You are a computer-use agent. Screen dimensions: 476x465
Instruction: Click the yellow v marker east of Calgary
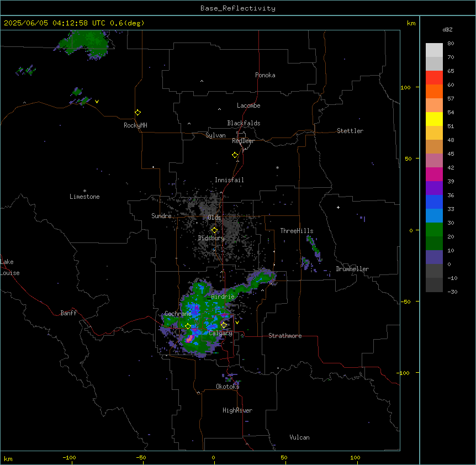[237, 323]
